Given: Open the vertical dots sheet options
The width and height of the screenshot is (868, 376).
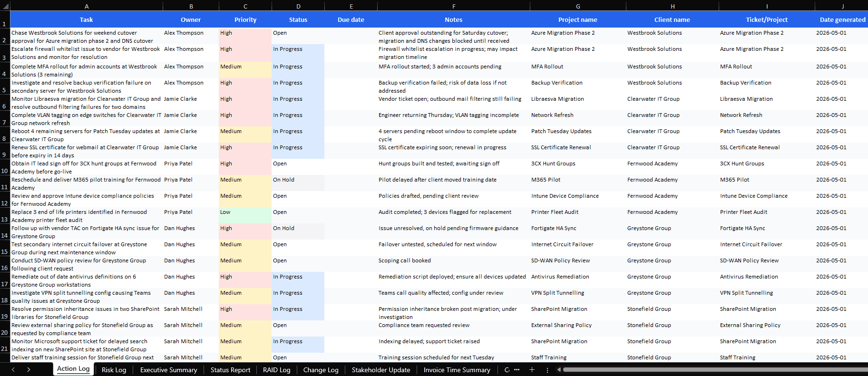Looking at the screenshot, I should point(547,369).
